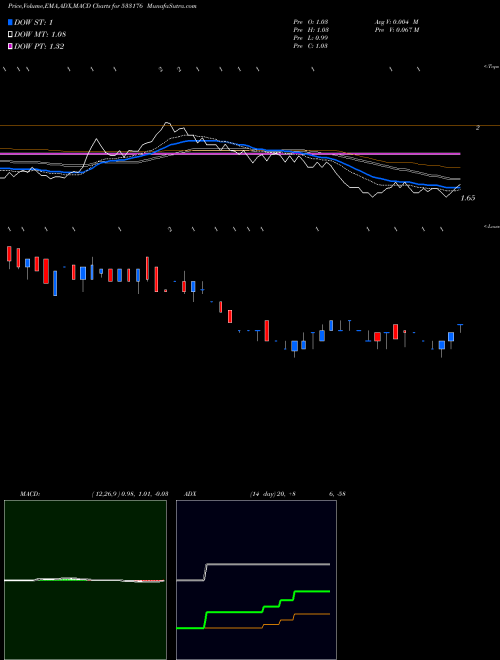
Task: Click the white DOW MT legend swatch
Action: pos(11,34)
